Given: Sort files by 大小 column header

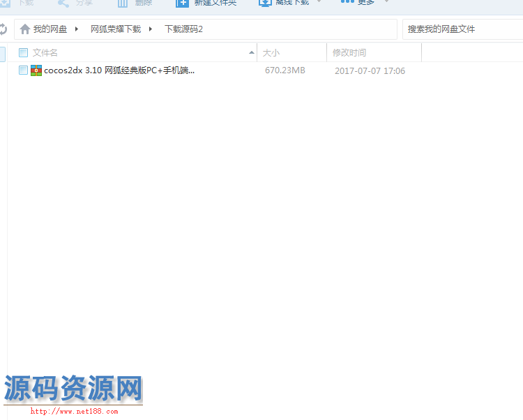Looking at the screenshot, I should (x=271, y=53).
